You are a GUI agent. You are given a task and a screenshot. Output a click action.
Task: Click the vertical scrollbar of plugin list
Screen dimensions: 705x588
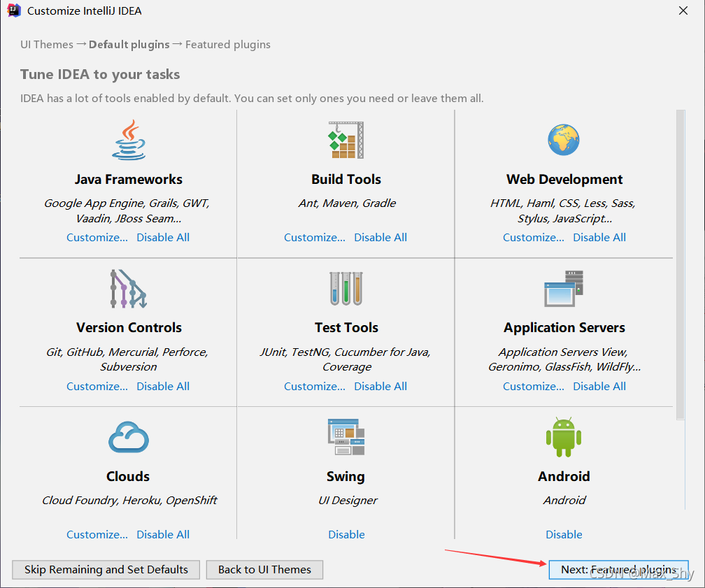tap(681, 265)
